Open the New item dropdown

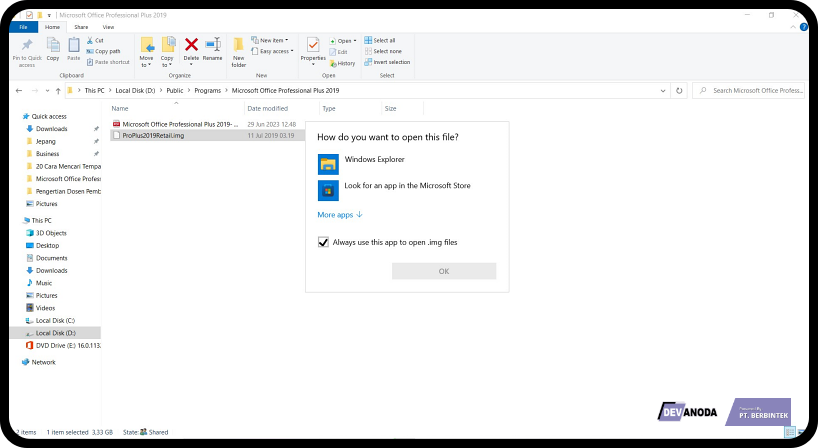pyautogui.click(x=270, y=40)
